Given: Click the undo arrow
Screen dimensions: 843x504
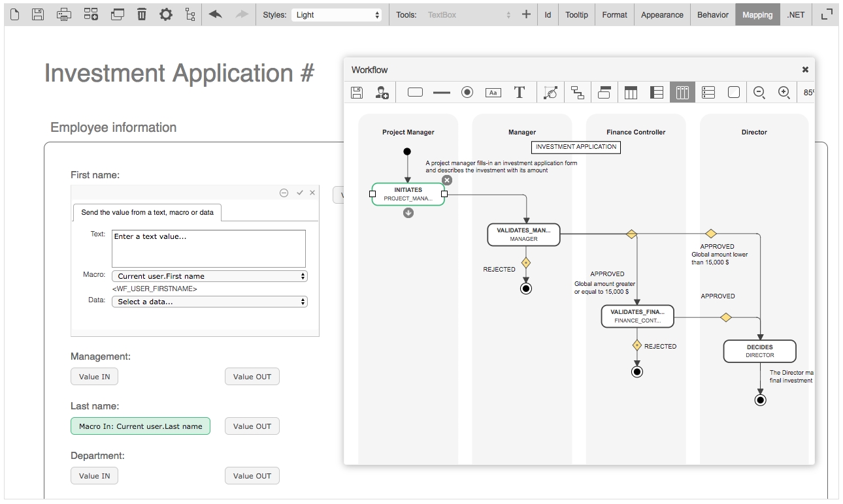Looking at the screenshot, I should click(215, 14).
